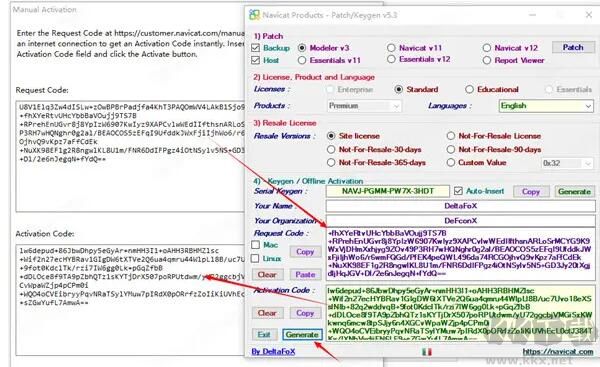Open the Products dropdown showing Premium
Screen dimensions: 600x367
[x=364, y=106]
